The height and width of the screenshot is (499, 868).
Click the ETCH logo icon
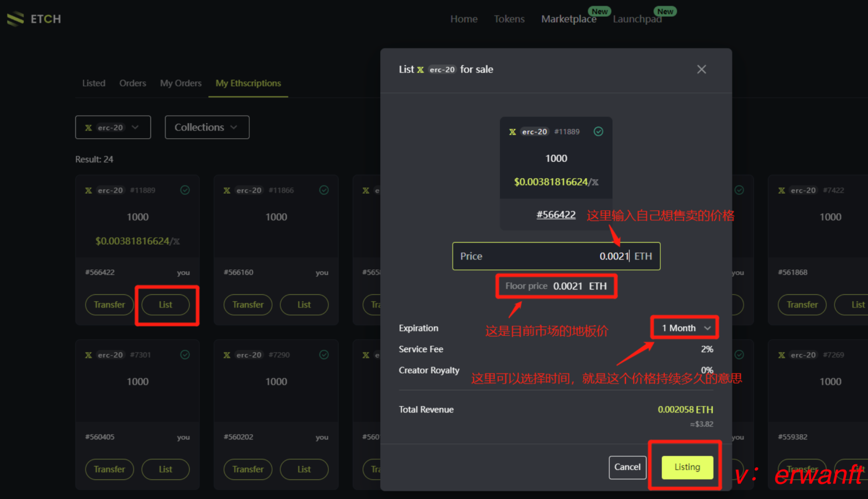(x=16, y=19)
